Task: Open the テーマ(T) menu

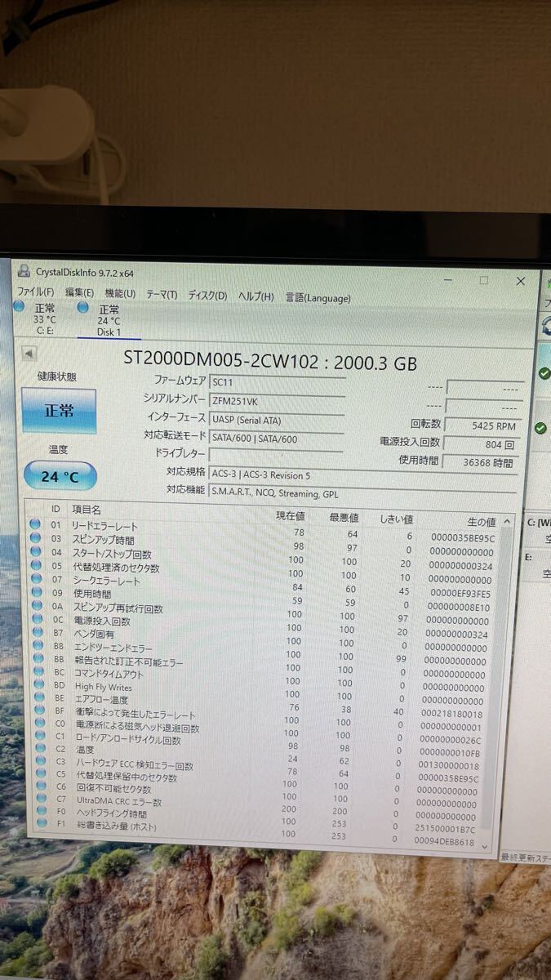Action: point(162,294)
